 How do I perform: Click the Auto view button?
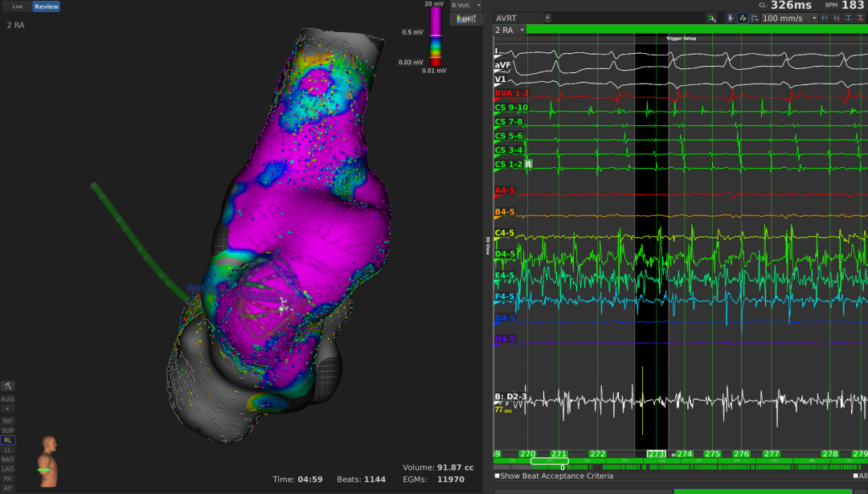pyautogui.click(x=8, y=398)
